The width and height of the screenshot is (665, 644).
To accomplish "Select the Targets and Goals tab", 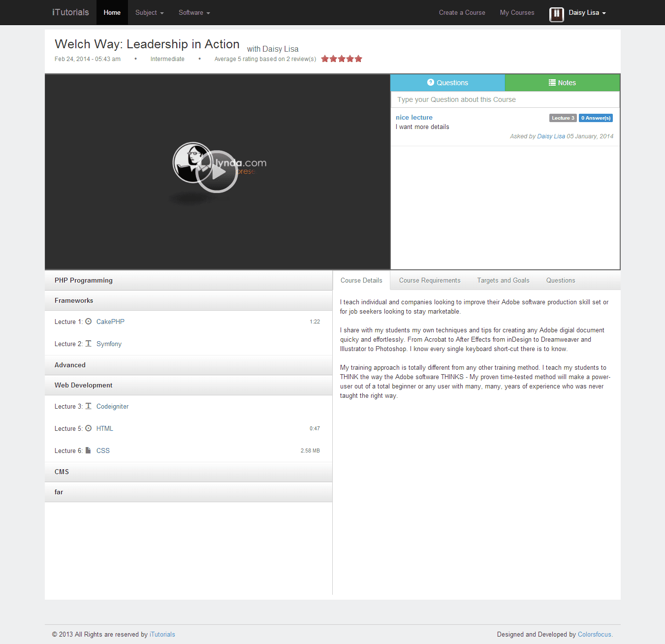I will pyautogui.click(x=503, y=280).
